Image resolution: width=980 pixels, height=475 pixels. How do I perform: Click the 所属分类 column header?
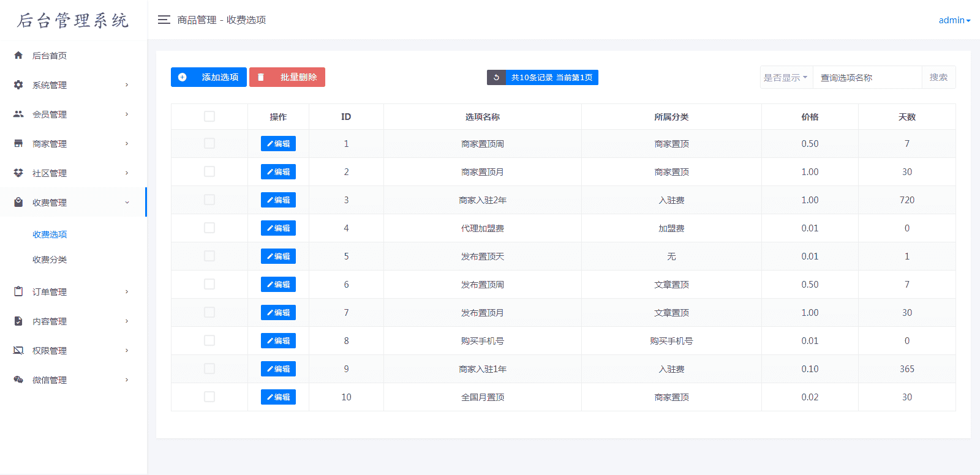click(671, 116)
